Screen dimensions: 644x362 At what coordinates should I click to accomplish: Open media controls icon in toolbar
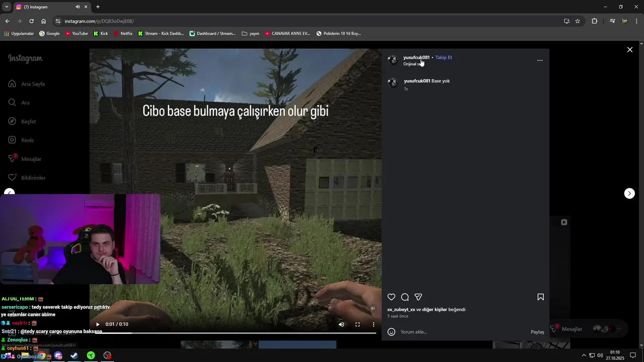(612, 21)
